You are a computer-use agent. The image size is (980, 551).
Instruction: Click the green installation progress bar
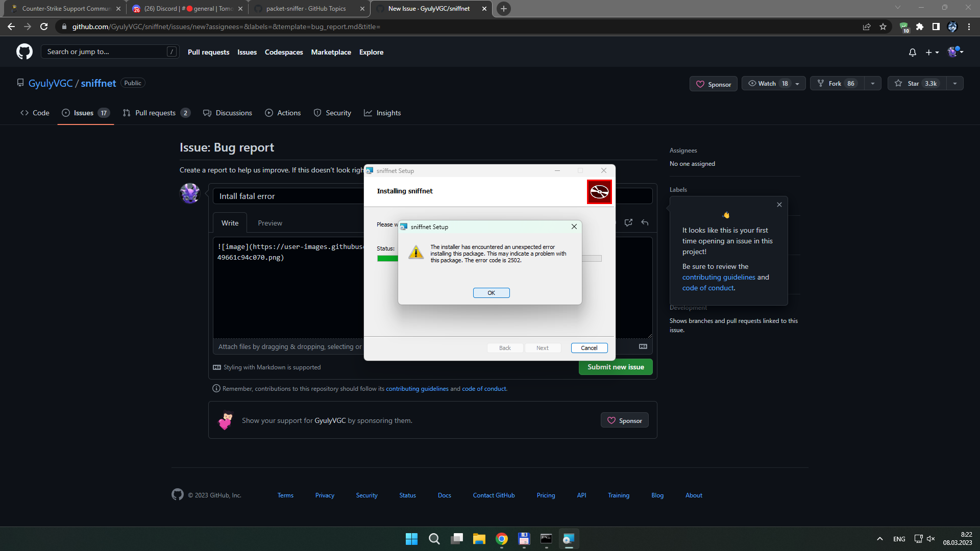point(386,259)
